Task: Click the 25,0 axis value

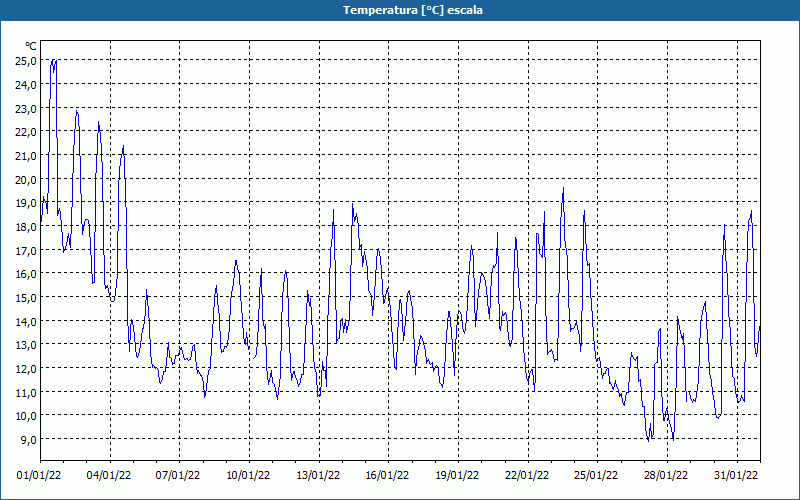Action: (26, 61)
